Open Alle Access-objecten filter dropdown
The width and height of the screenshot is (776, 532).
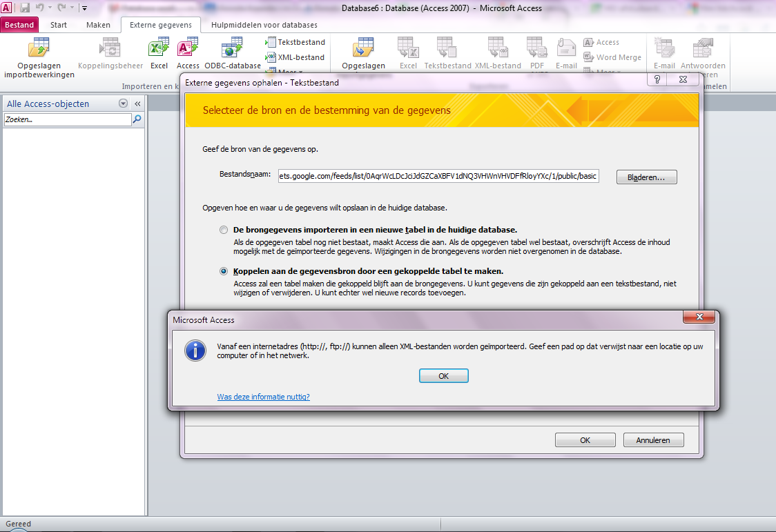coord(123,104)
